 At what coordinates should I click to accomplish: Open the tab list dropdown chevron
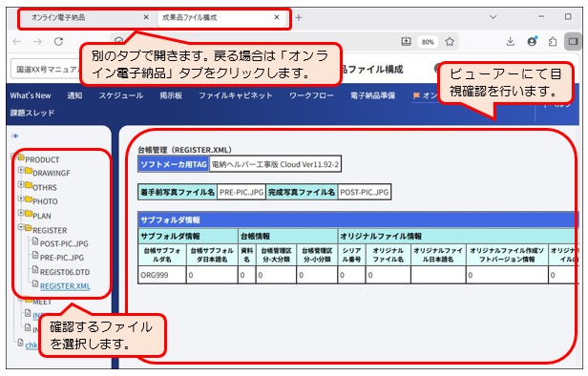(x=493, y=17)
